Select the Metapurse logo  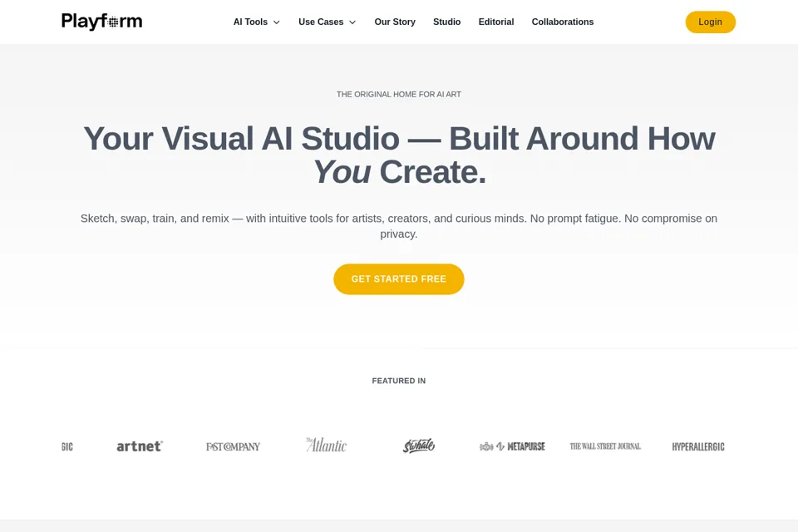tap(512, 446)
